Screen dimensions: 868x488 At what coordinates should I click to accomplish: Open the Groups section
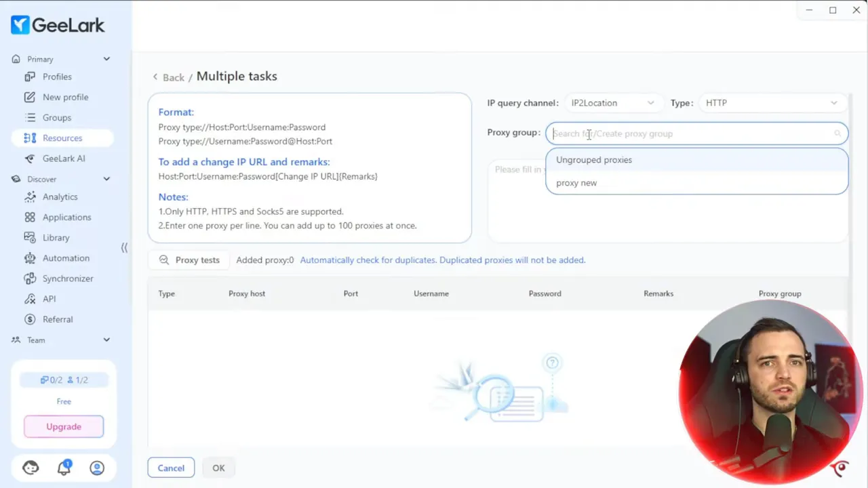coord(57,117)
